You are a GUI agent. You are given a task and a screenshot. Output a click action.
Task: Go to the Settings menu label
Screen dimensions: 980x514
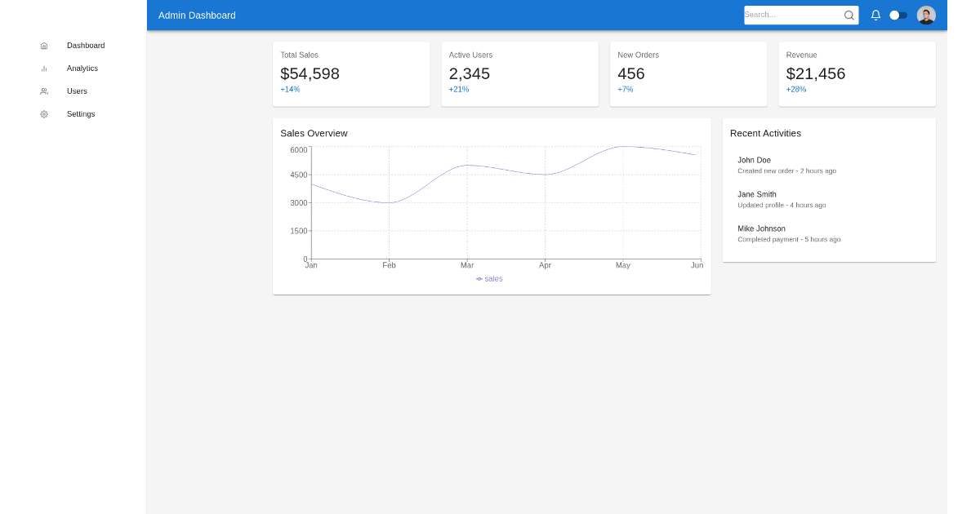(81, 114)
